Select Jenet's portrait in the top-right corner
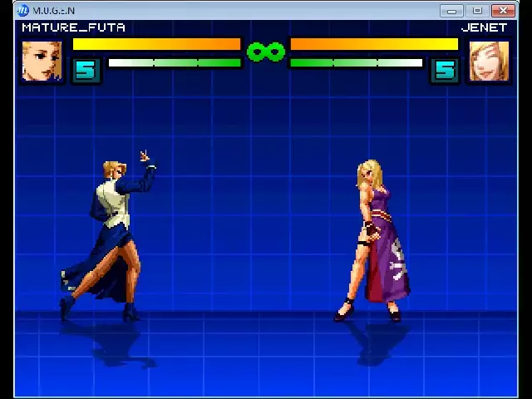 point(489,61)
